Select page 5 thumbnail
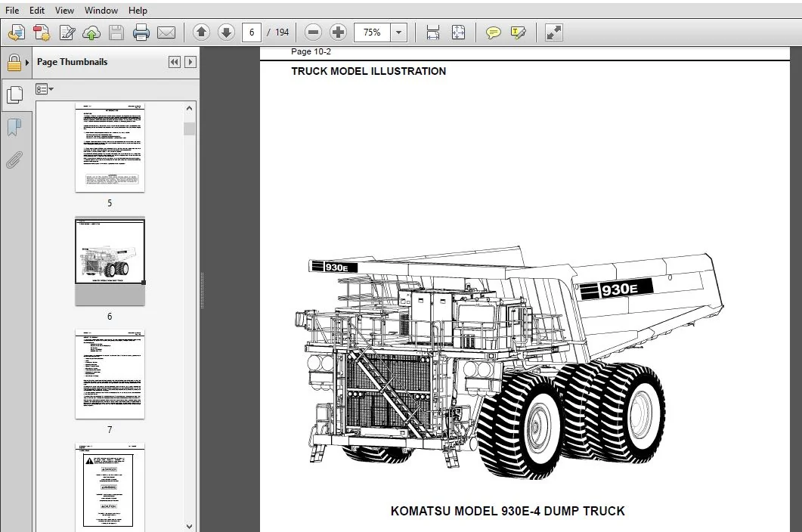This screenshot has width=802, height=532. click(x=110, y=147)
